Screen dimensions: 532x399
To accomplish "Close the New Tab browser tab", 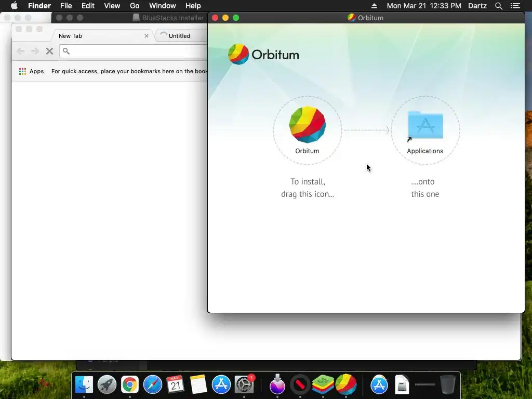I will [146, 36].
